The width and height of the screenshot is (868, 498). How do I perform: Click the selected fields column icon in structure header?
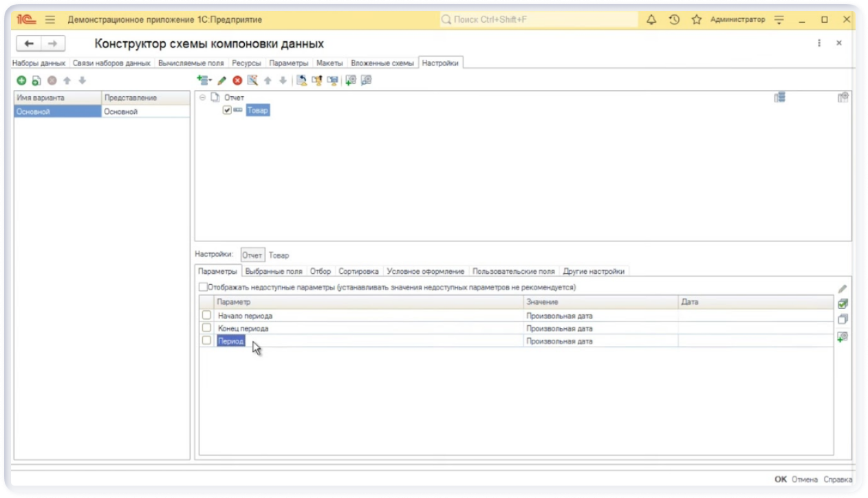tap(779, 98)
